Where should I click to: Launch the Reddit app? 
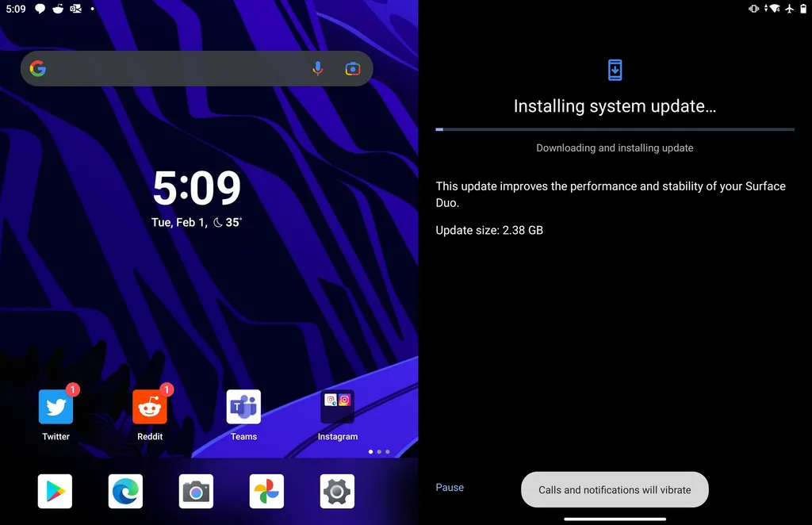coord(150,408)
